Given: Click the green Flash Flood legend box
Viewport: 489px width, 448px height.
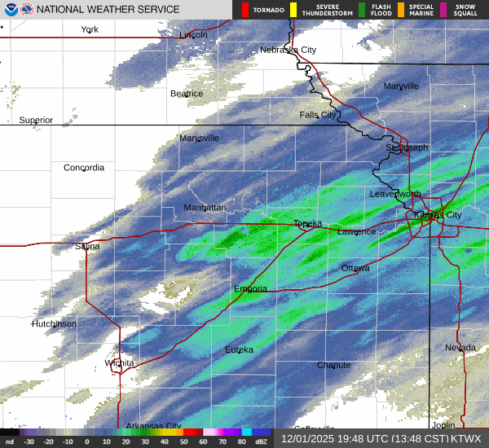Looking at the screenshot, I should 362,10.
